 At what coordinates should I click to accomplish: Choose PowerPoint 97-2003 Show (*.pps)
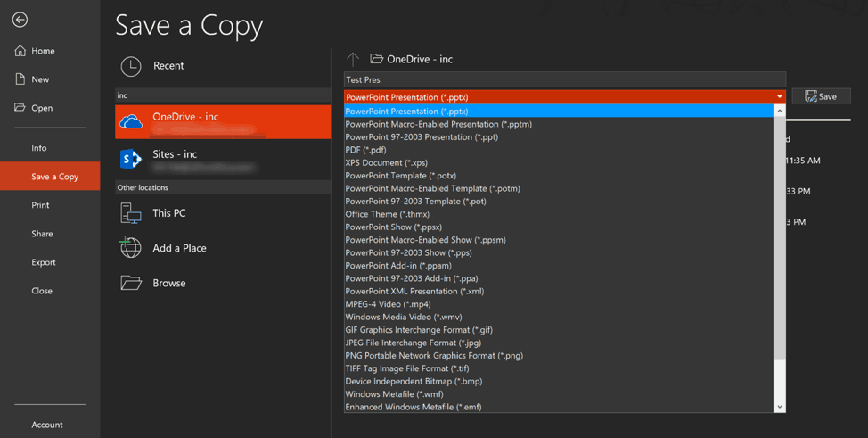pos(559,252)
